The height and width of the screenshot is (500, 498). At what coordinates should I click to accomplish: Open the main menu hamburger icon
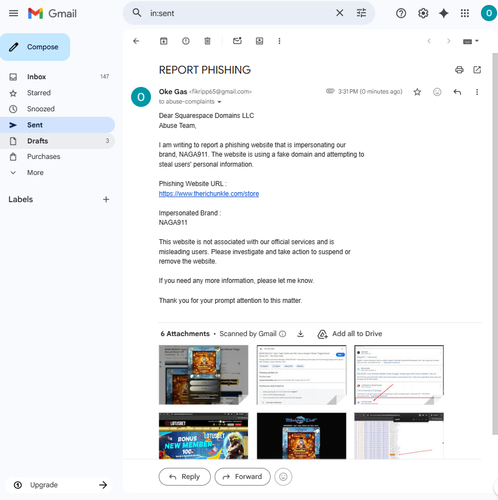[13, 13]
